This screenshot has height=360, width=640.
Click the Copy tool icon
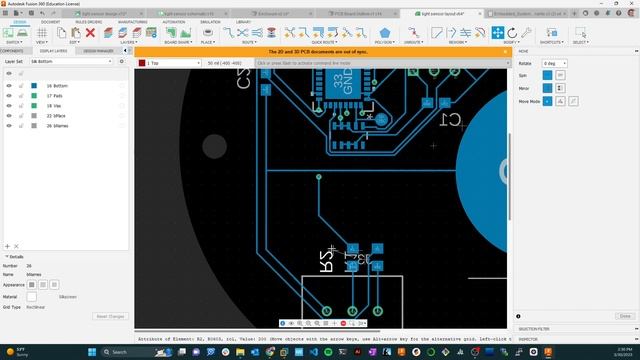tap(61, 33)
